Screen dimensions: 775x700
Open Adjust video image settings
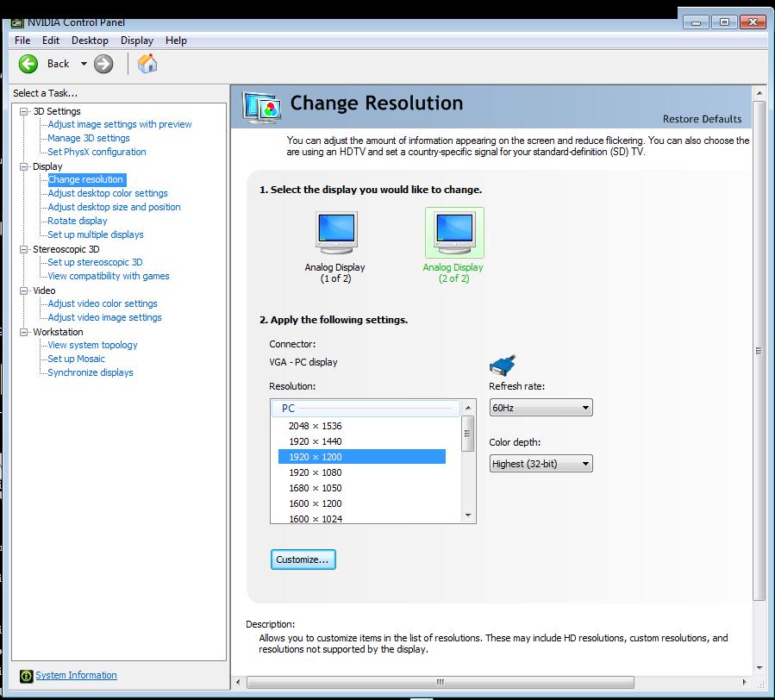click(105, 318)
